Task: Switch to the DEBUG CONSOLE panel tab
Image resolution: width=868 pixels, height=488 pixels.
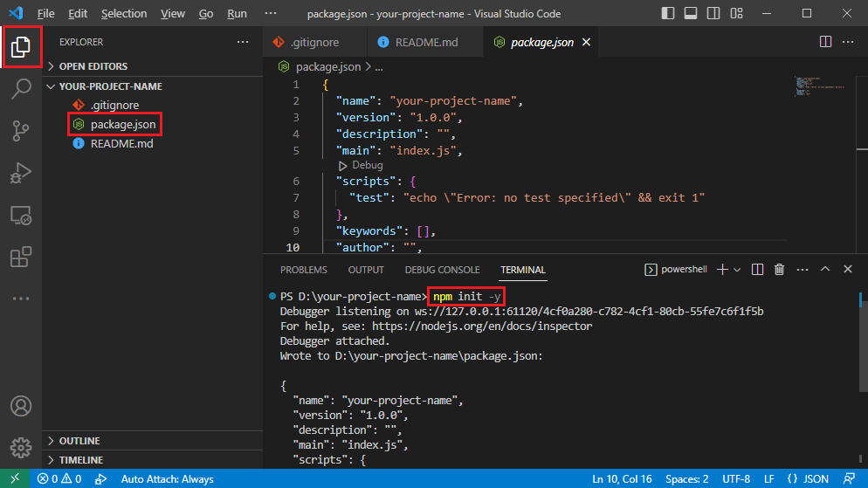Action: click(442, 270)
